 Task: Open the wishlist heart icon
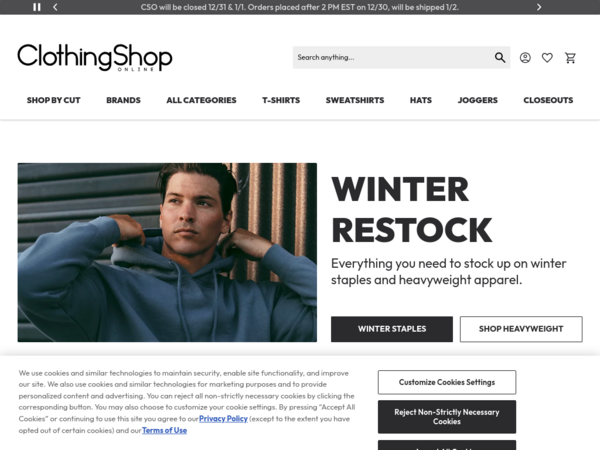click(547, 58)
